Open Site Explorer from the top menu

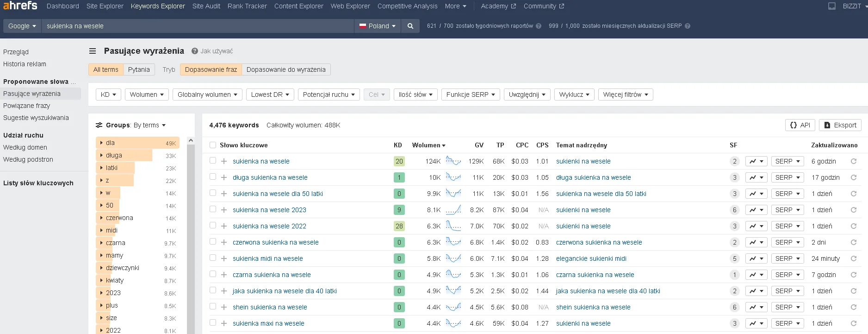(105, 6)
